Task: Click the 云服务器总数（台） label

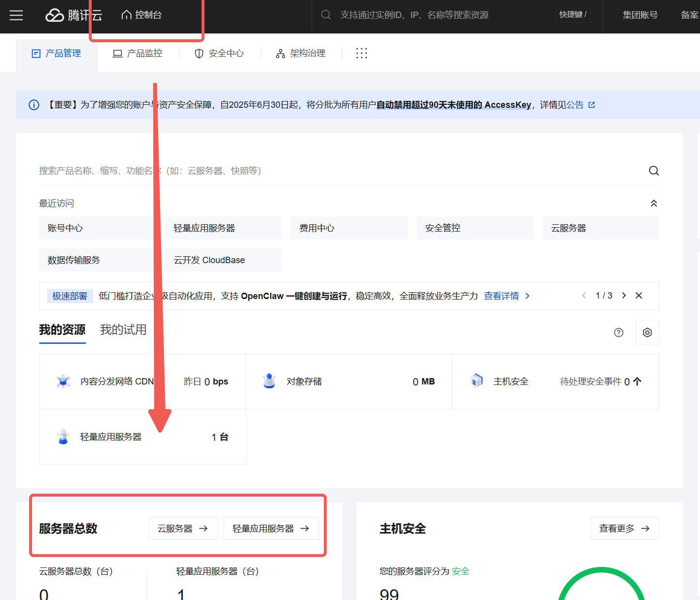Action: coord(76,571)
